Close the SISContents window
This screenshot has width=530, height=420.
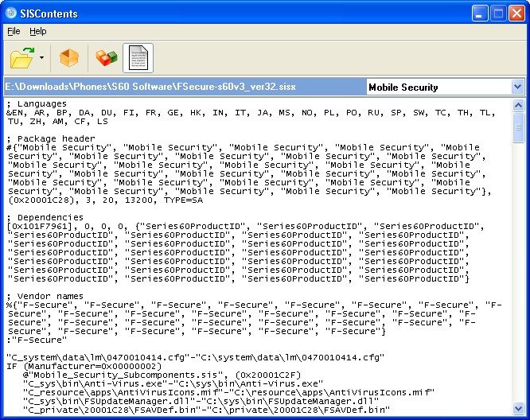click(x=516, y=14)
